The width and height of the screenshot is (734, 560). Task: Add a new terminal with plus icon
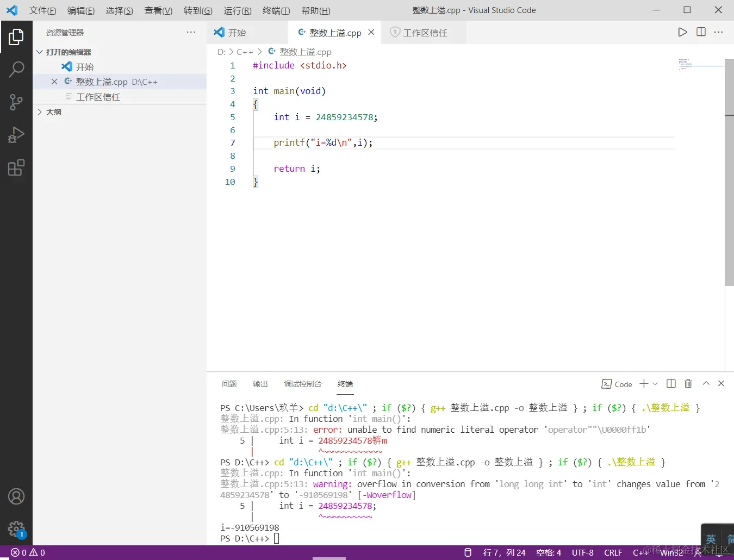tap(644, 384)
